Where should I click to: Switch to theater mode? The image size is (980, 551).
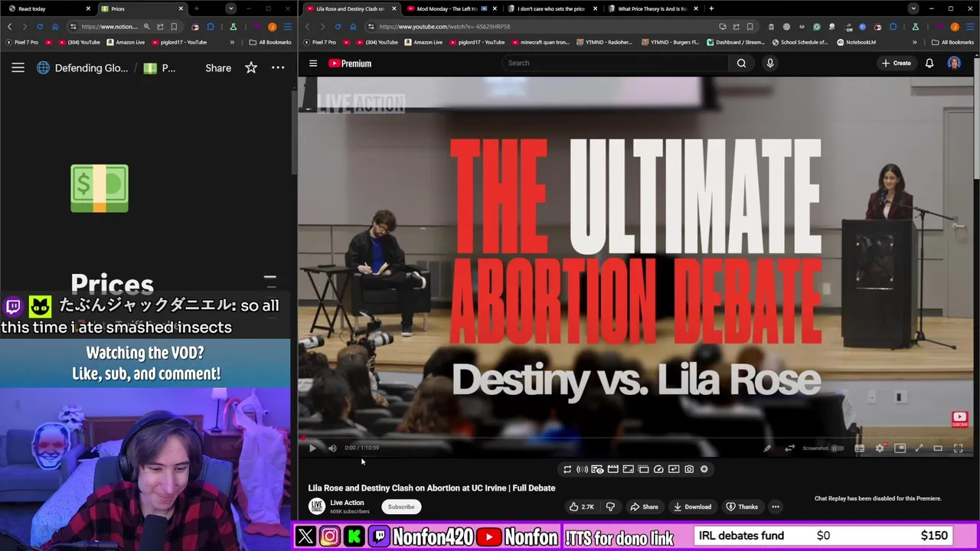pos(938,448)
